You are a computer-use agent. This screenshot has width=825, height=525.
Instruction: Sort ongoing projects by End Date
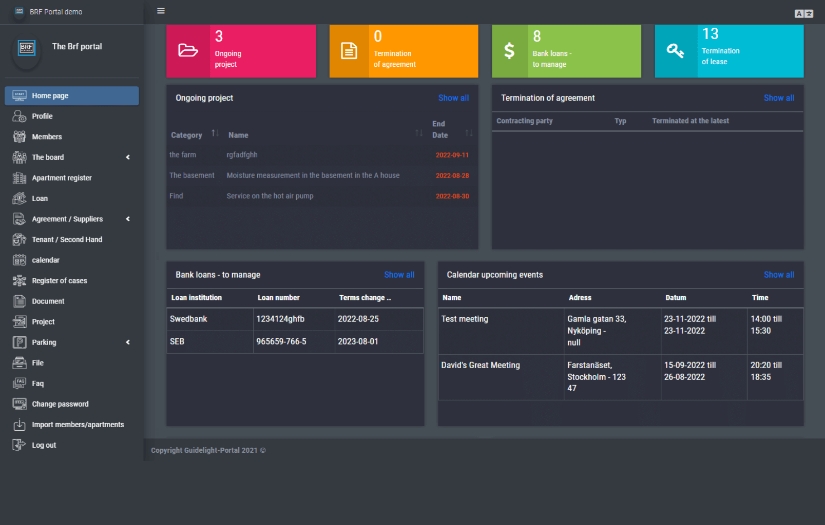point(469,134)
